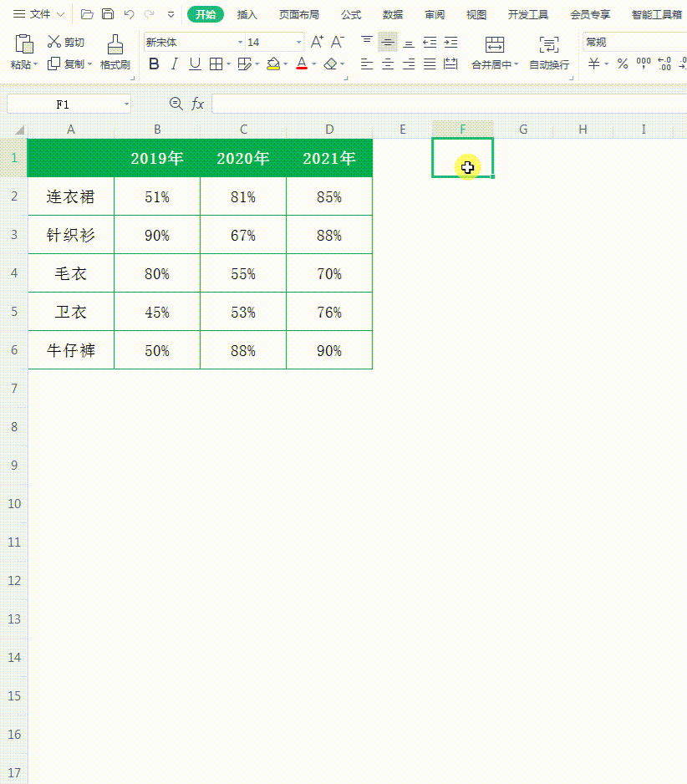This screenshot has width=687, height=784.
Task: Activate the Format Painter brush
Action: (x=115, y=44)
